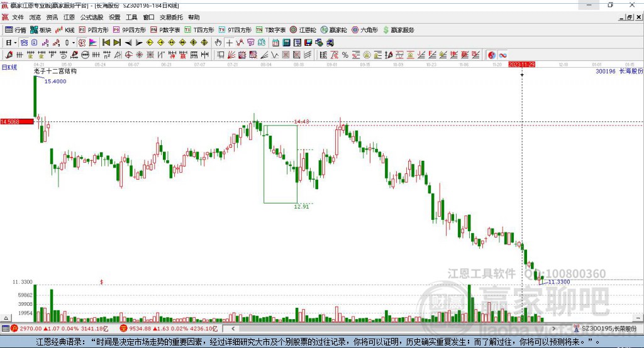This screenshot has width=644, height=348.
Task: Open the P数字表 number table
Action: [165, 30]
